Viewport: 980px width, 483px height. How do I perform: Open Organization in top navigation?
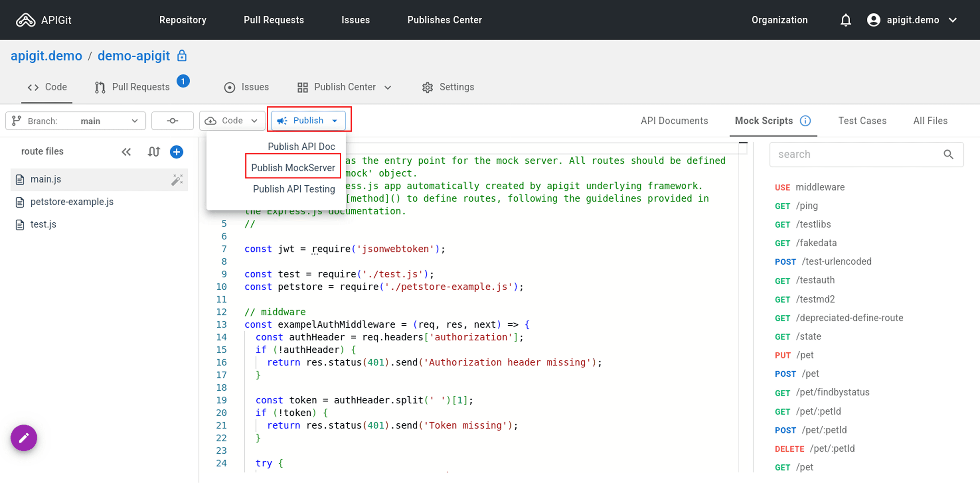(779, 20)
